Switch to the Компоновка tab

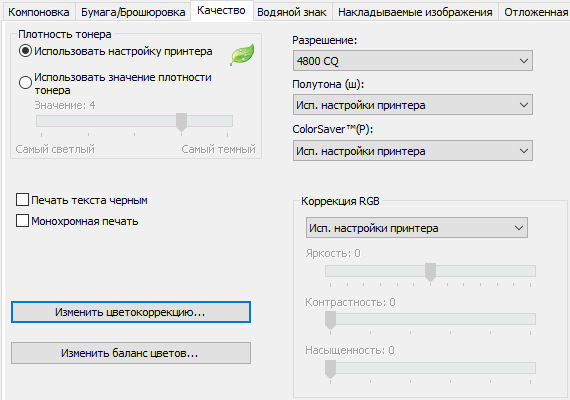coord(39,12)
